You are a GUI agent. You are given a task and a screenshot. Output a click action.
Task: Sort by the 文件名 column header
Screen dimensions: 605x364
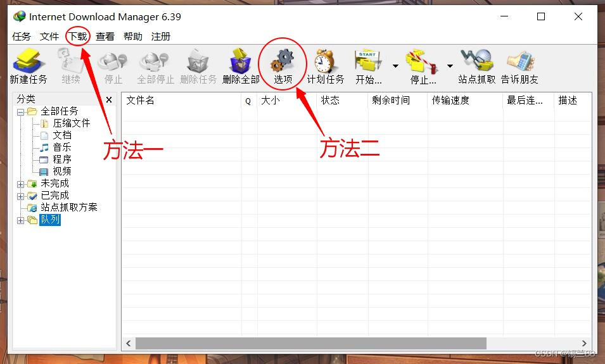[182, 101]
